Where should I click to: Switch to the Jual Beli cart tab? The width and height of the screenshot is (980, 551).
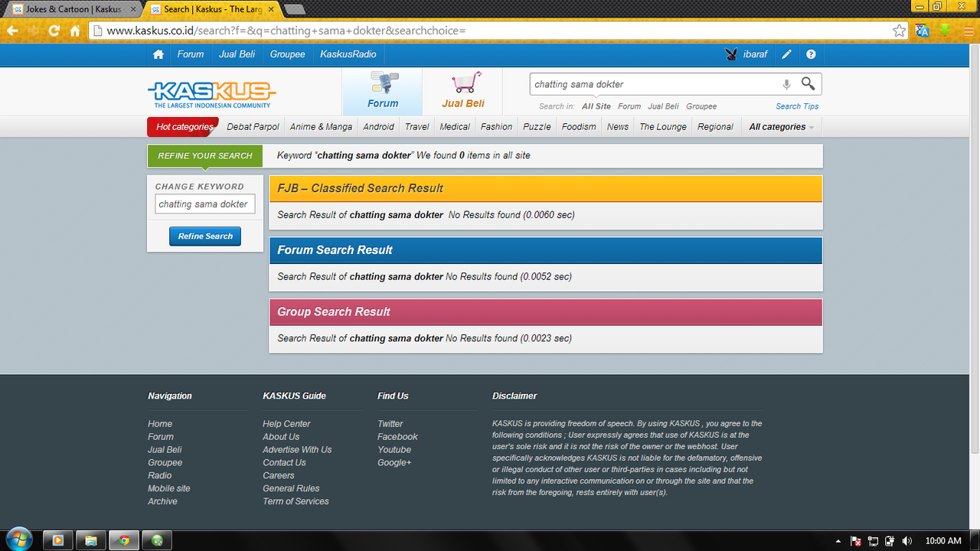coord(463,91)
